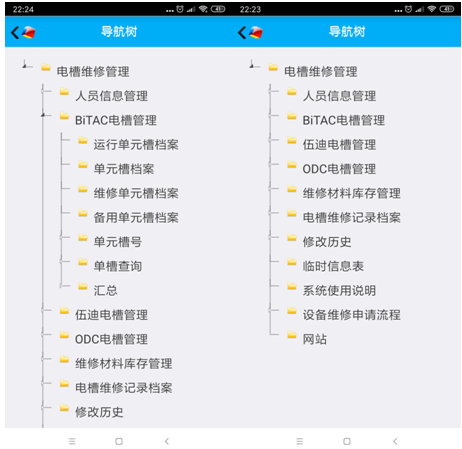
Task: Select 备用单元槽档案 in the left tree
Action: click(136, 218)
